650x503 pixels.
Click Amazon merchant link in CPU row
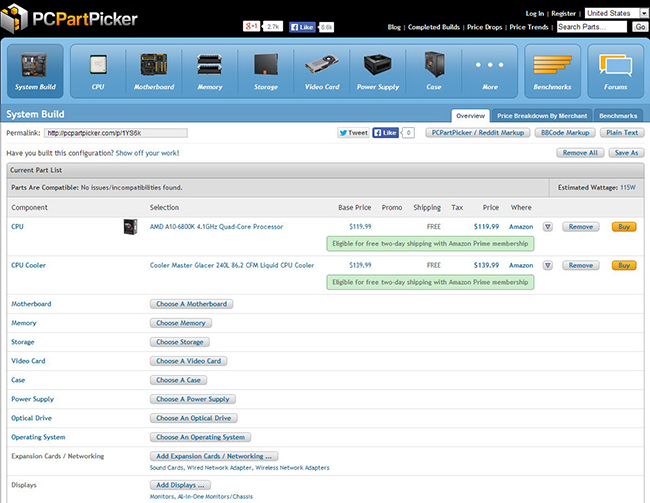521,227
